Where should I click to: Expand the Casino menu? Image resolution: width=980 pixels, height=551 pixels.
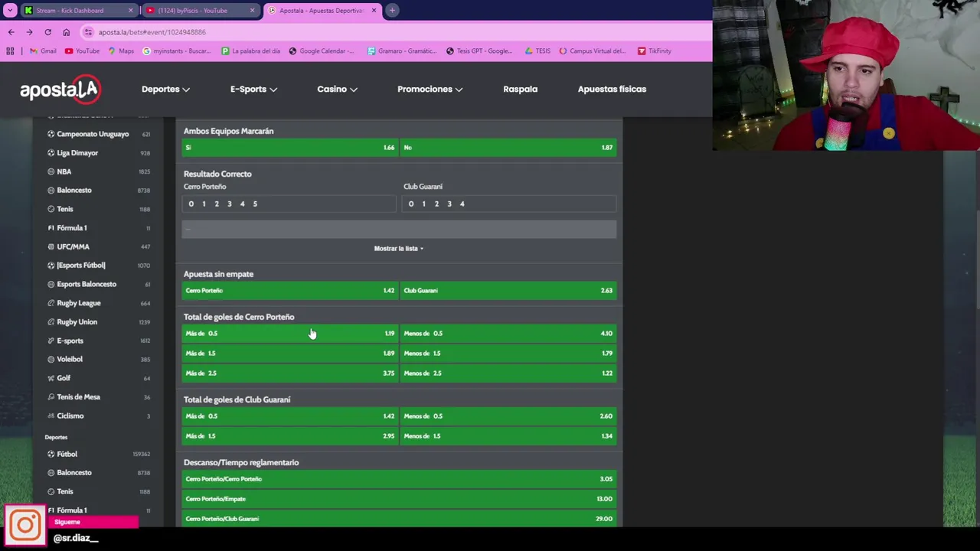pos(337,89)
